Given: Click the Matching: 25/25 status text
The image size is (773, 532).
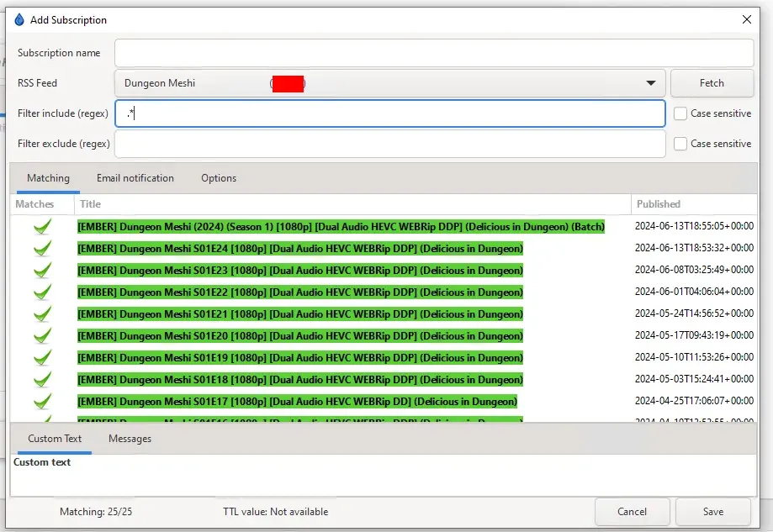Looking at the screenshot, I should coord(96,512).
